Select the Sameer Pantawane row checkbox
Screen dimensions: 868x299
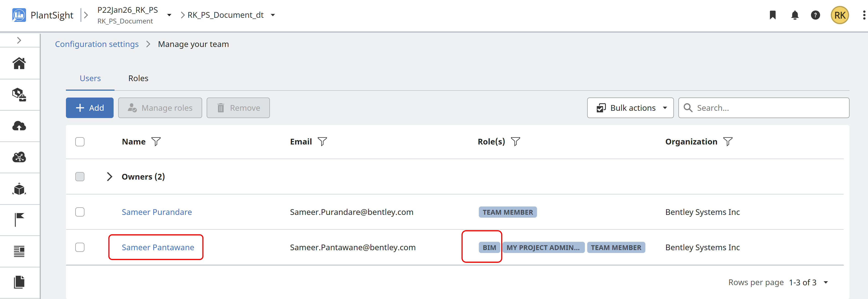click(80, 247)
